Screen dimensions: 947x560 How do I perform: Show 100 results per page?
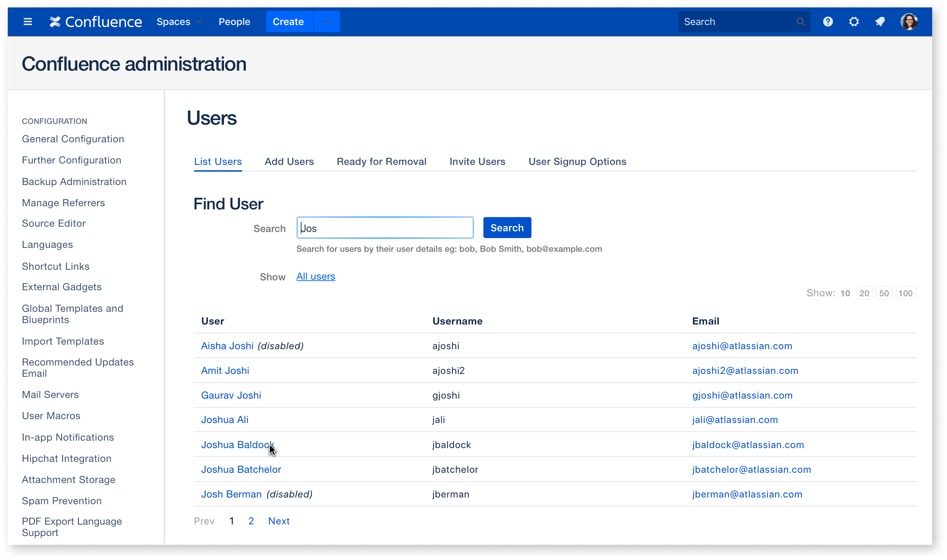[905, 293]
